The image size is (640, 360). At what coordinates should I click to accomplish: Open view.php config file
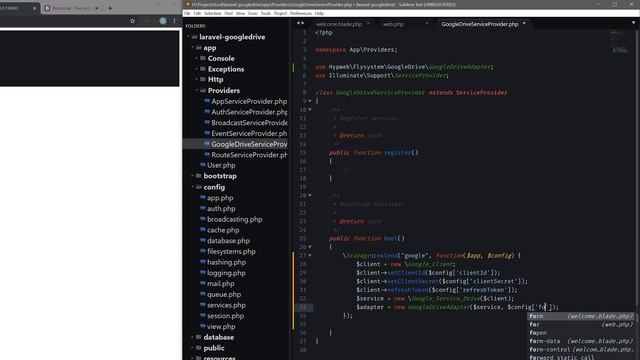(221, 327)
